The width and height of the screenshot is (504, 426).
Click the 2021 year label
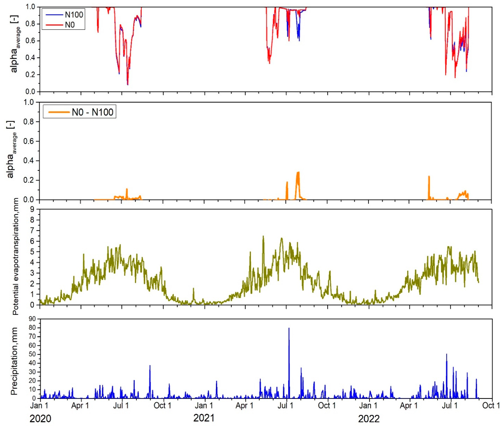click(x=204, y=418)
